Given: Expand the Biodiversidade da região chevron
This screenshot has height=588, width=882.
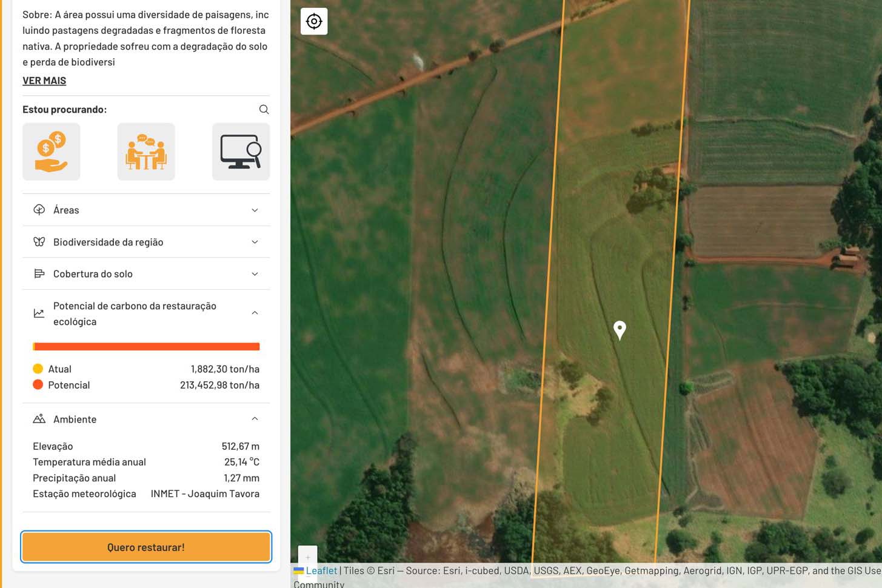Looking at the screenshot, I should tap(255, 242).
